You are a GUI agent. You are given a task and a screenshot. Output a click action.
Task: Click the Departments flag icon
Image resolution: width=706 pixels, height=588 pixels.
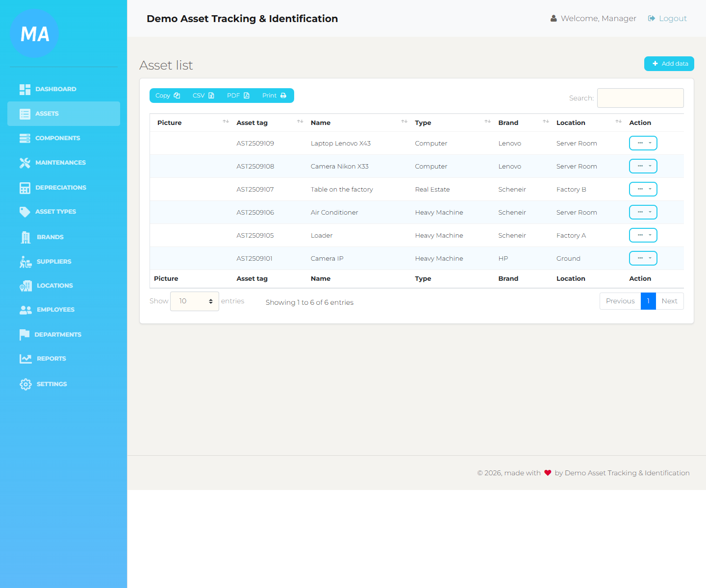tap(25, 335)
